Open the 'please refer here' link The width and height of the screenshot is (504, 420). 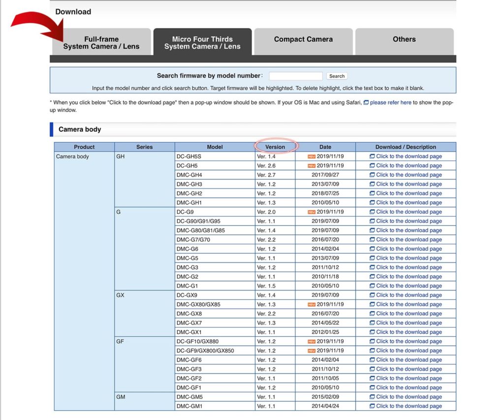coord(390,102)
